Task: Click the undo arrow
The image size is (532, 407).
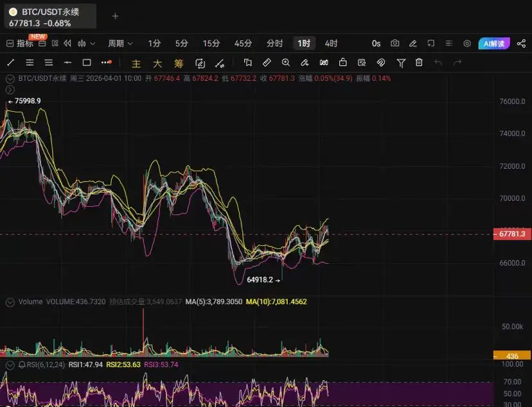Action: coord(438,63)
